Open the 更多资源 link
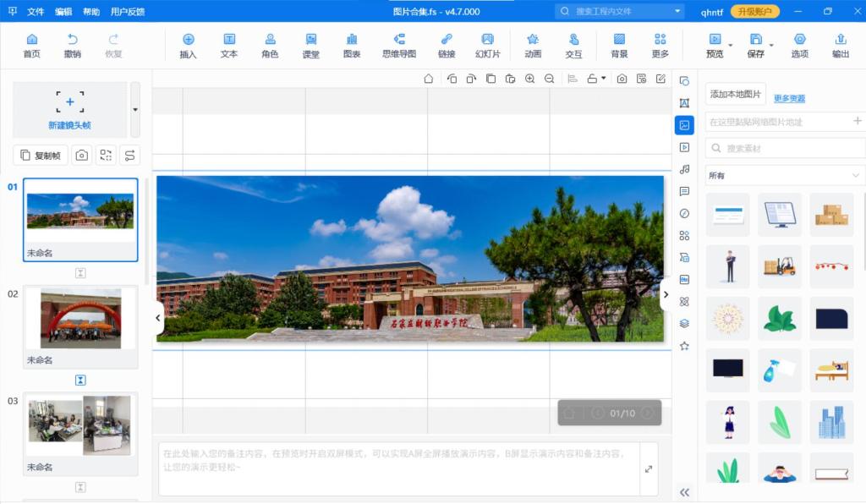 coord(789,98)
